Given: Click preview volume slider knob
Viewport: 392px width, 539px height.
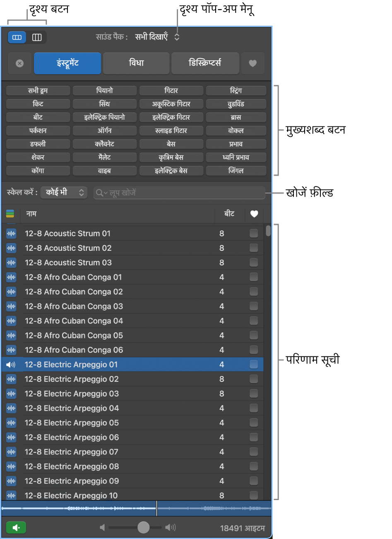Looking at the screenshot, I should (x=144, y=527).
